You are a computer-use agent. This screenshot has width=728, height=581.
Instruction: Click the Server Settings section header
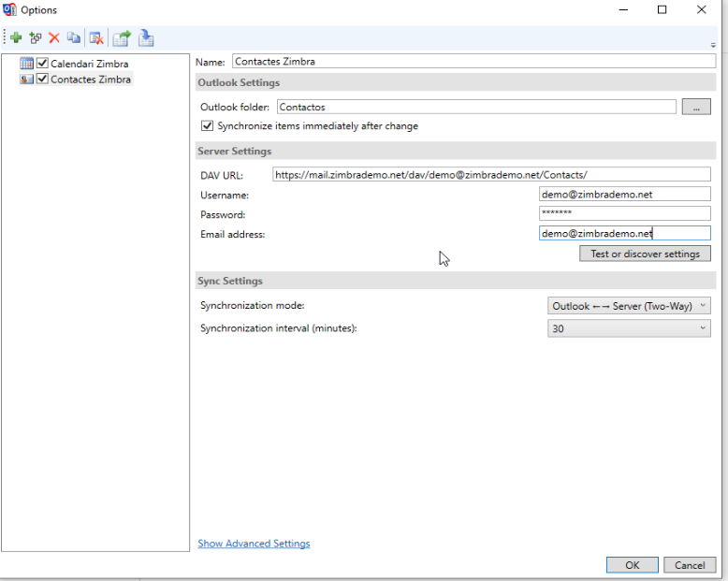pos(456,152)
